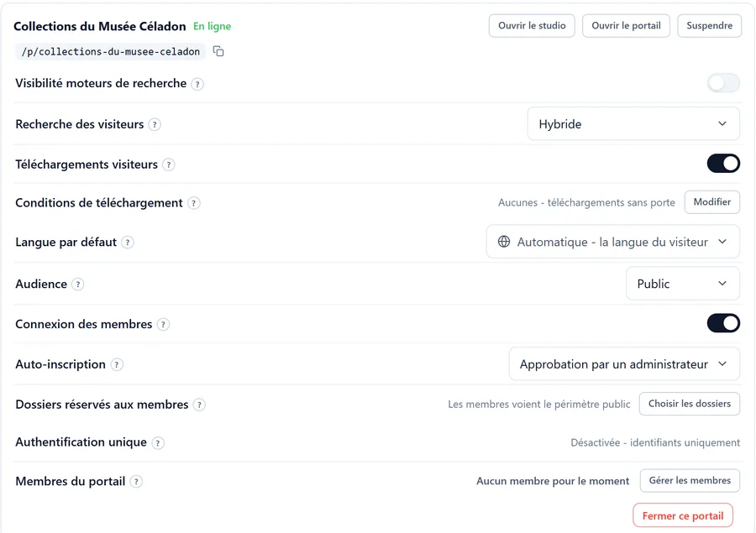756x533 pixels.
Task: Show help for Authentification unique
Action: [x=158, y=443]
